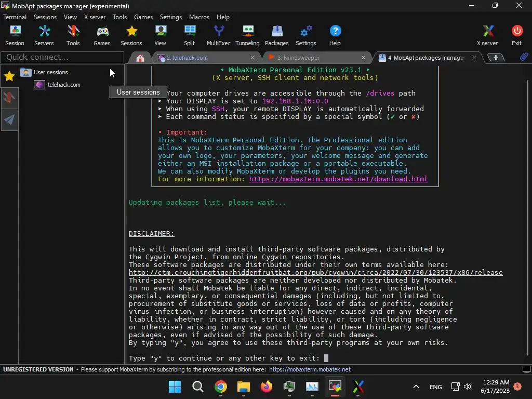Image resolution: width=532 pixels, height=399 pixels.
Task: Open Windows taskbar Search
Action: tap(198, 387)
